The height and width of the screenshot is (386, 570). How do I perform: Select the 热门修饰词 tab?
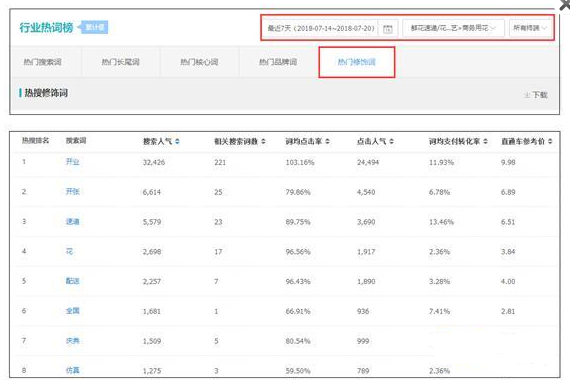(x=357, y=62)
